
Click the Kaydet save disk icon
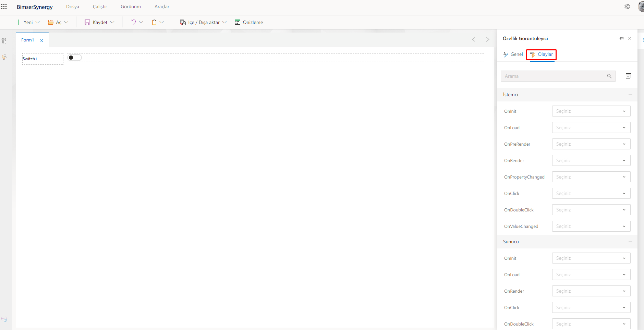coord(87,22)
